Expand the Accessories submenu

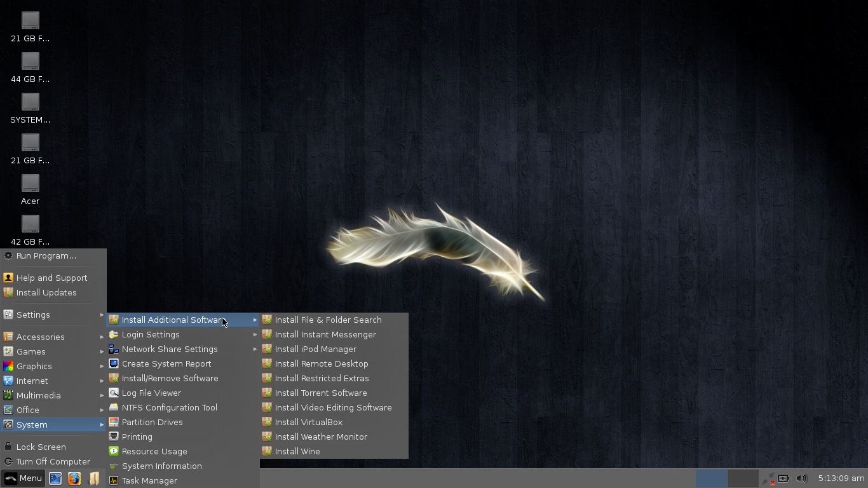point(53,337)
